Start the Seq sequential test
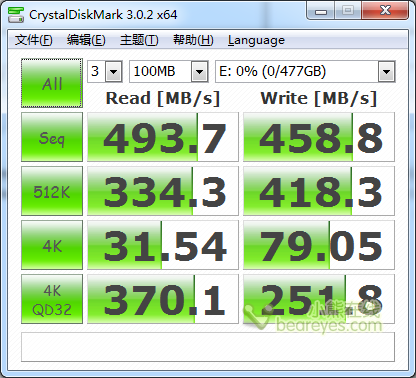This screenshot has width=416, height=378. pyautogui.click(x=52, y=137)
